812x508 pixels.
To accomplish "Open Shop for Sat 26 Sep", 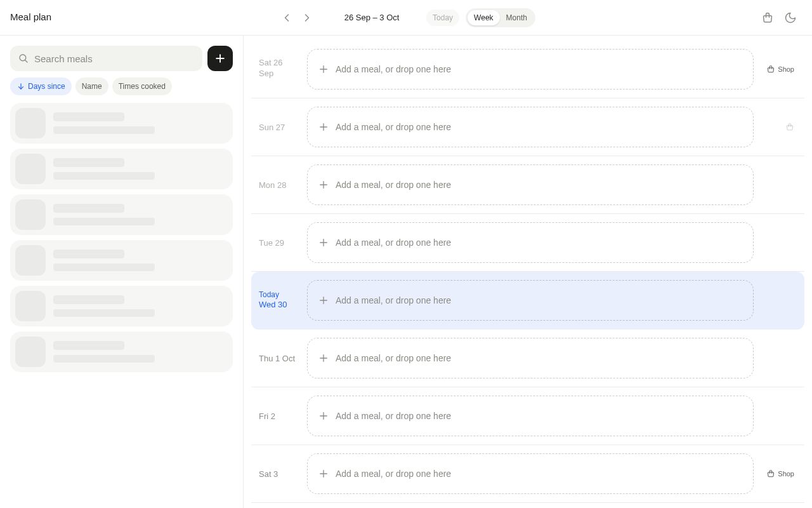I will coord(780,69).
